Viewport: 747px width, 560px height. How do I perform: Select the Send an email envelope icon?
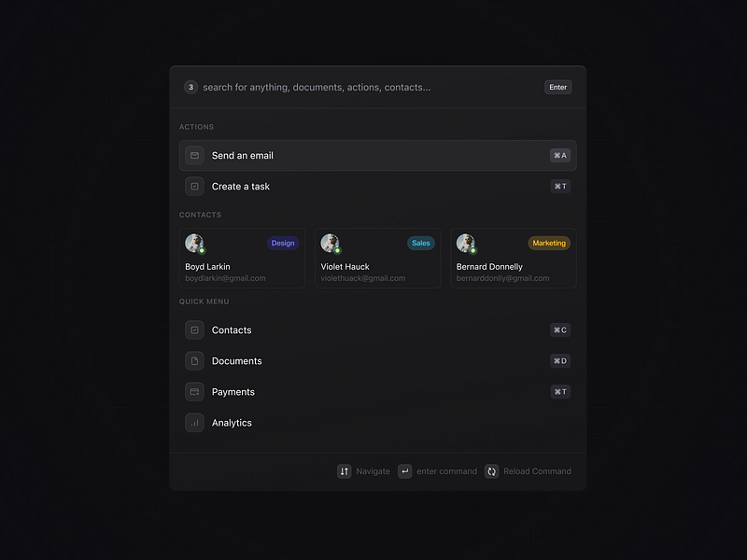(194, 155)
